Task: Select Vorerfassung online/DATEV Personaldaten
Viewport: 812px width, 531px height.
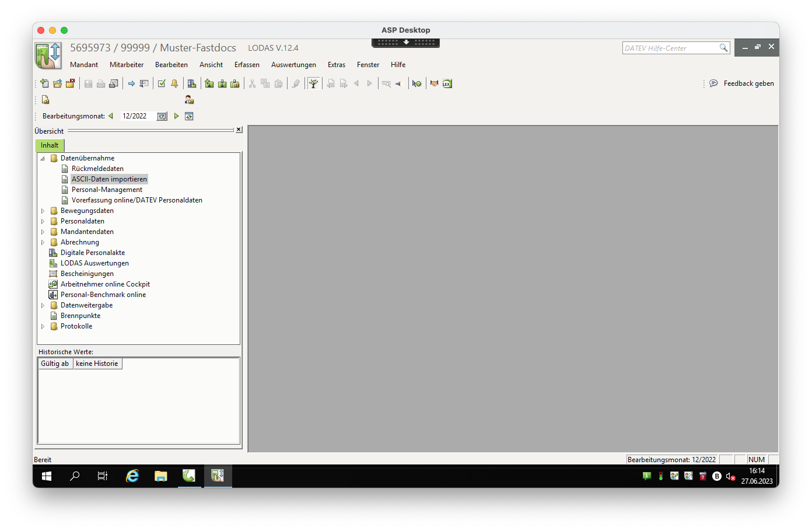Action: tap(137, 200)
